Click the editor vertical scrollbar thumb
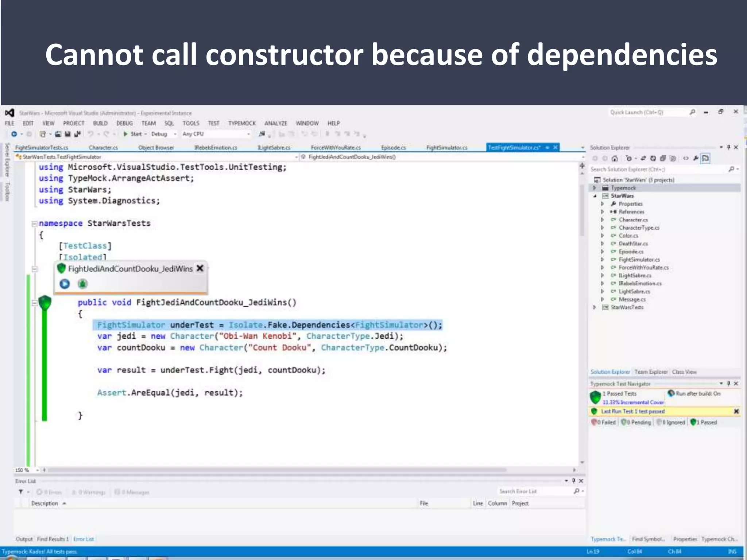Screen dimensions: 747x560 (x=582, y=211)
